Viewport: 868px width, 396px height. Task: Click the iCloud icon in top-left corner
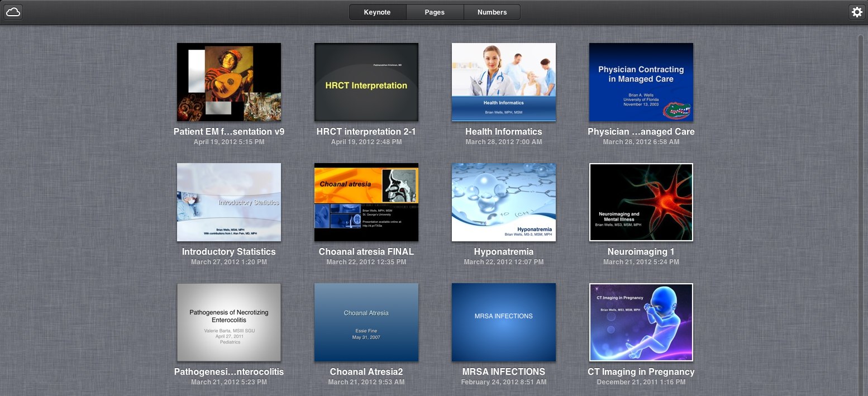coord(13,12)
